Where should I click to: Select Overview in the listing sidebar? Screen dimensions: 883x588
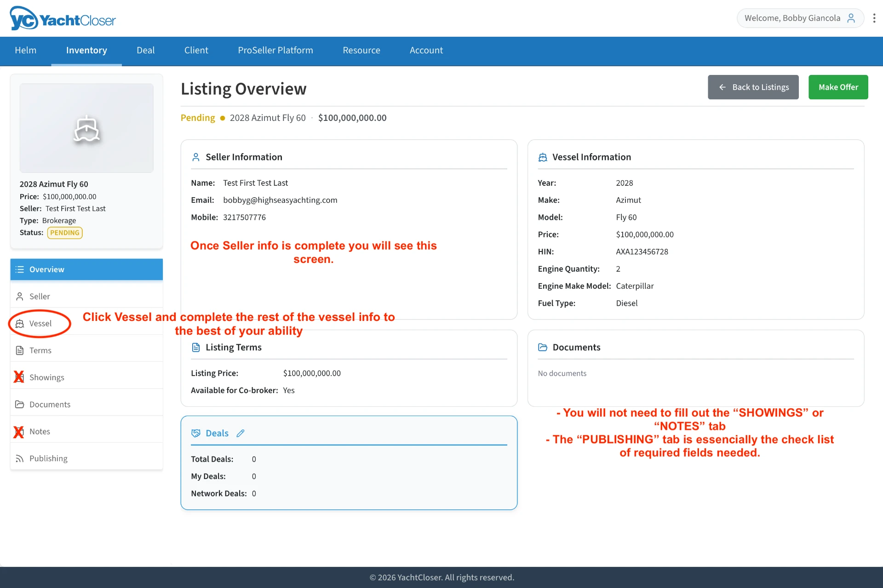(86, 269)
